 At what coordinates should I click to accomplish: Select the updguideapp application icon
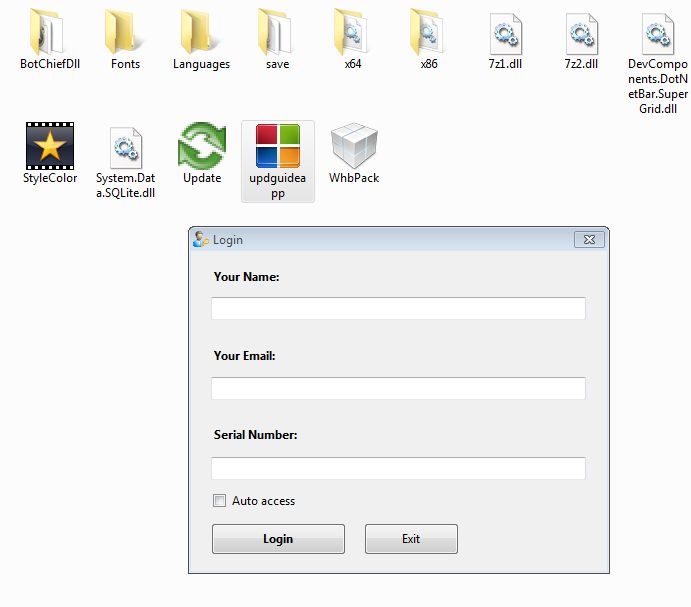(x=278, y=146)
